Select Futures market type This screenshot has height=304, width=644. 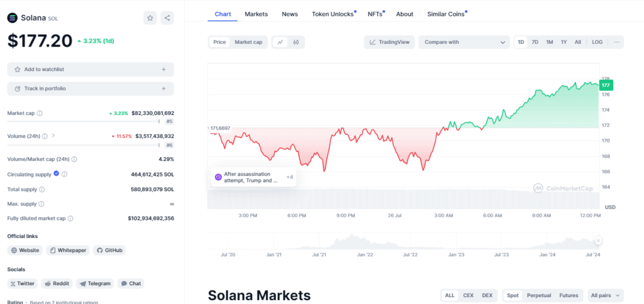(x=569, y=295)
